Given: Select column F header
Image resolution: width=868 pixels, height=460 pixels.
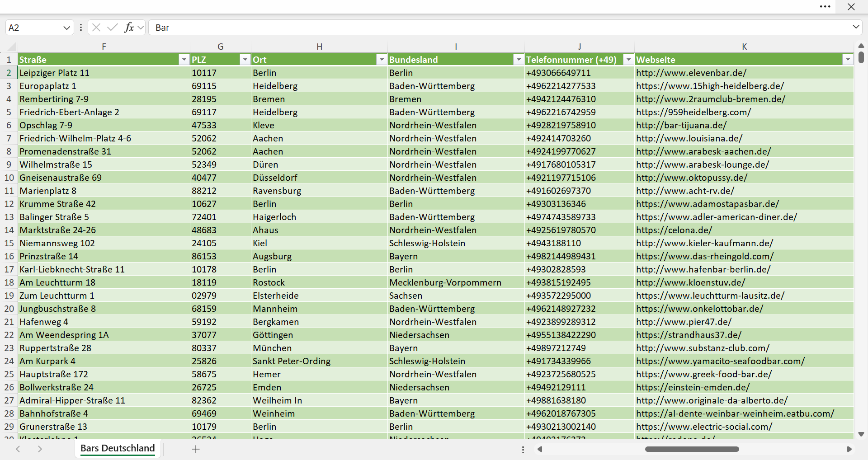Looking at the screenshot, I should 104,47.
